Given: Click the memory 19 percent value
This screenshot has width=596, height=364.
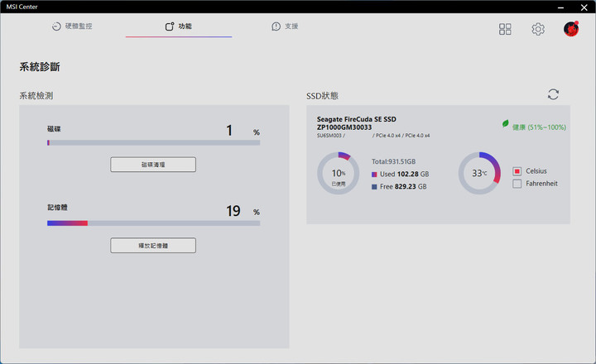Looking at the screenshot, I should click(x=233, y=211).
